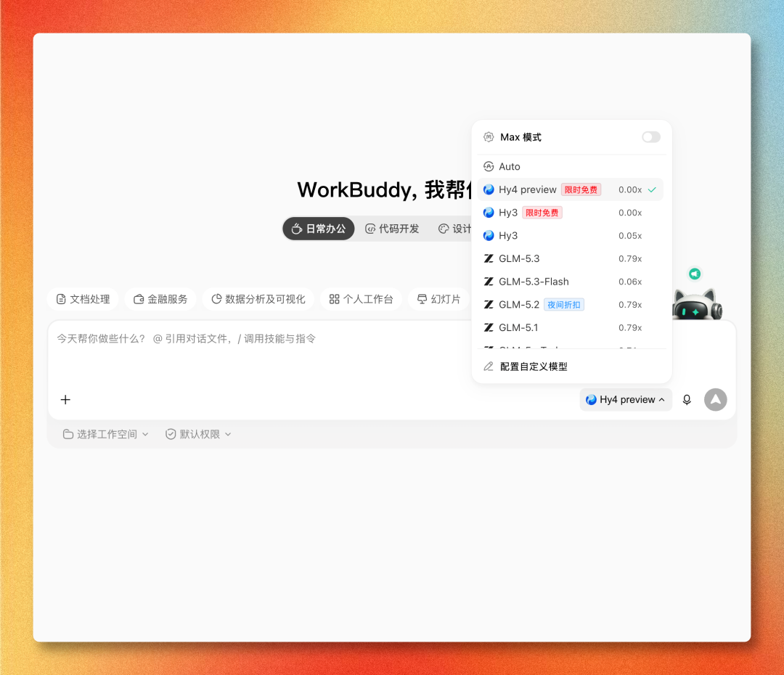Viewport: 784px width, 675px height.
Task: Open the 选择工作空间 dropdown
Action: tap(105, 434)
